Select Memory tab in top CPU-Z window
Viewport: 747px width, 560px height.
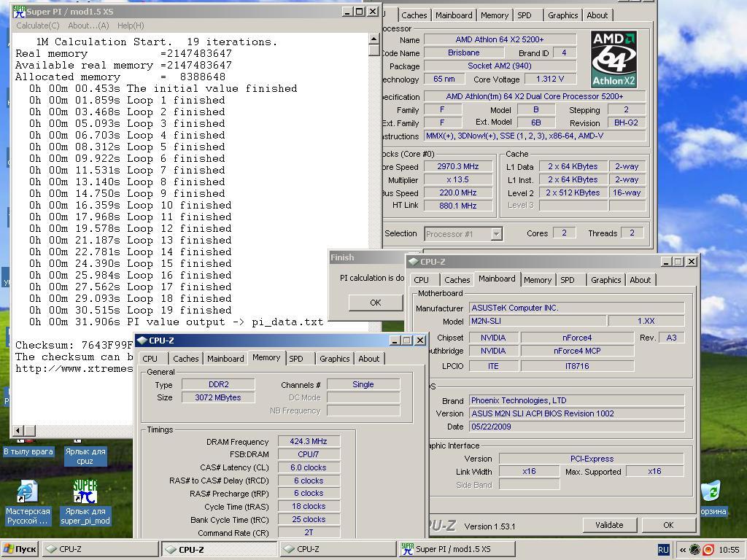tap(495, 15)
